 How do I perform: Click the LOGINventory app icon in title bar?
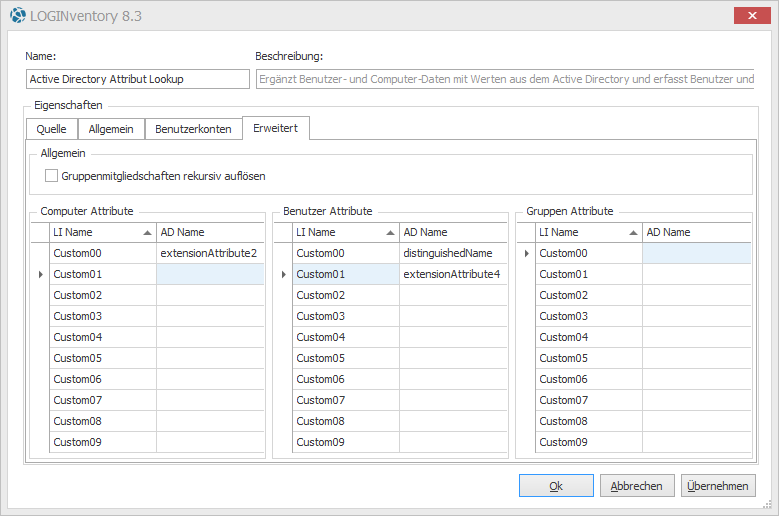pos(18,15)
